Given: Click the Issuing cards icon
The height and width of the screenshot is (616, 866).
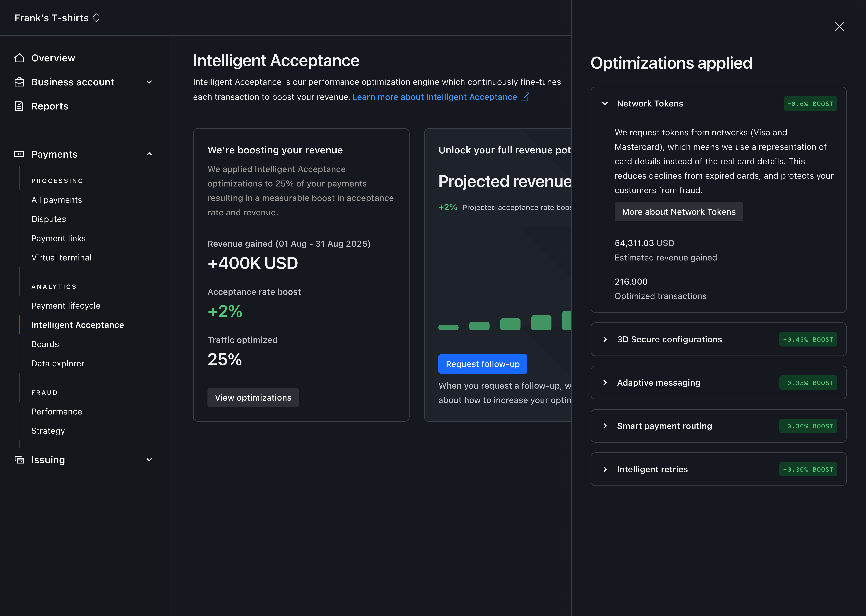Looking at the screenshot, I should 19,460.
